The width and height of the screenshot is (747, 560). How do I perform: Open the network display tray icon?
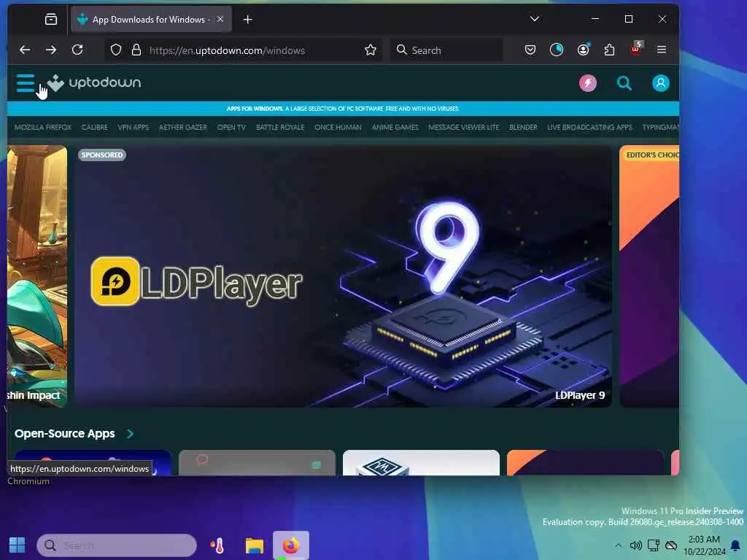pyautogui.click(x=653, y=545)
